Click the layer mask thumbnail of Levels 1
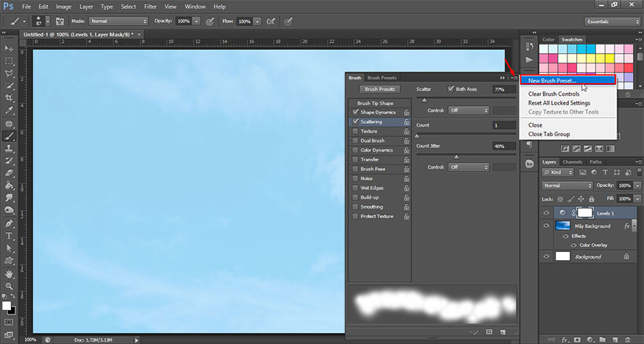Image resolution: width=644 pixels, height=344 pixels. pos(585,212)
